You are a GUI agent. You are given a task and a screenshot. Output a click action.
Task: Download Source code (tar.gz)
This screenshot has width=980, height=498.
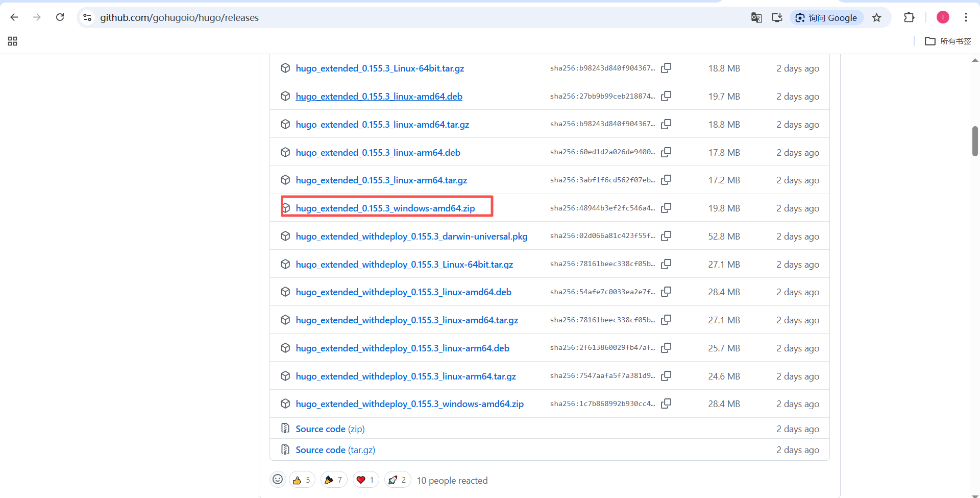tap(335, 450)
